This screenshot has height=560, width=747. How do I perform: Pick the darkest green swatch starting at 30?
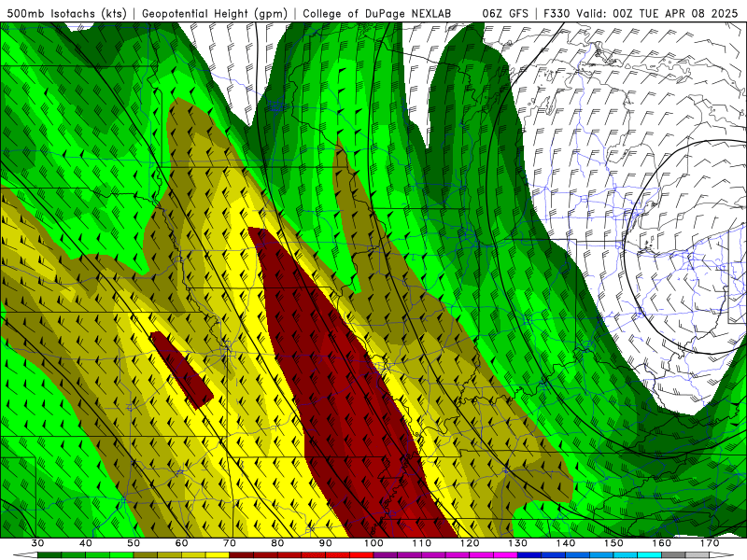click(49, 556)
